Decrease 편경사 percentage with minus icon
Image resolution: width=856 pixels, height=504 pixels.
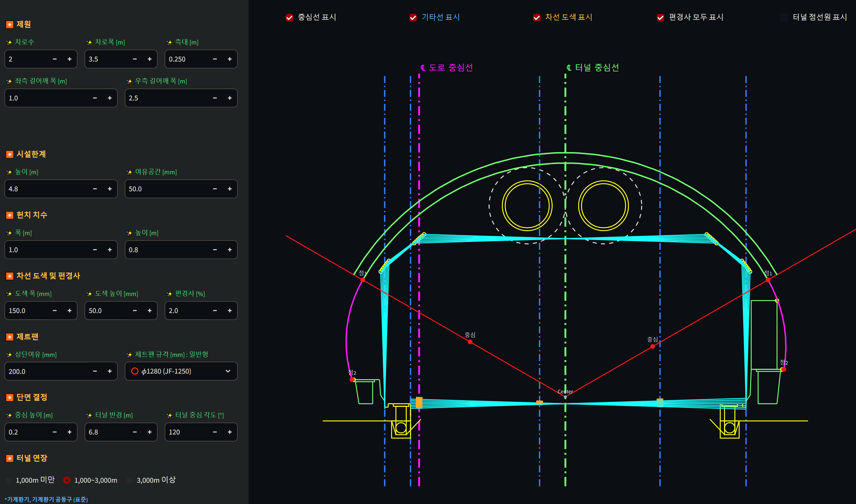tap(215, 311)
